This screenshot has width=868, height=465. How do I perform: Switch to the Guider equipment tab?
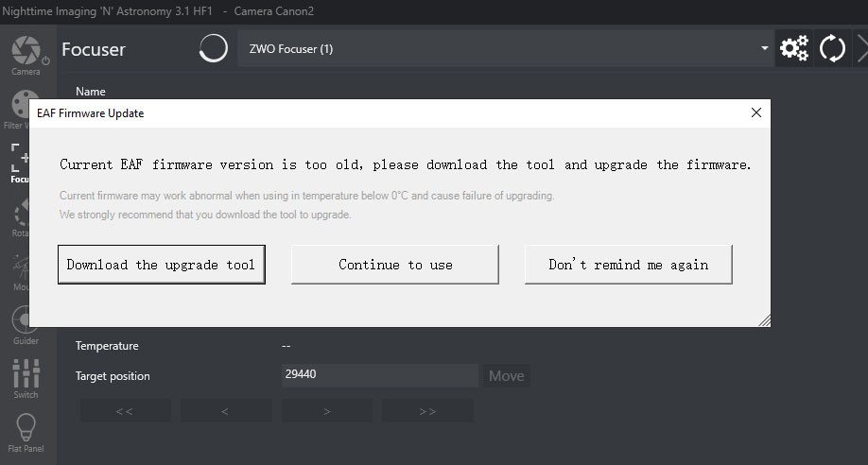(26, 327)
